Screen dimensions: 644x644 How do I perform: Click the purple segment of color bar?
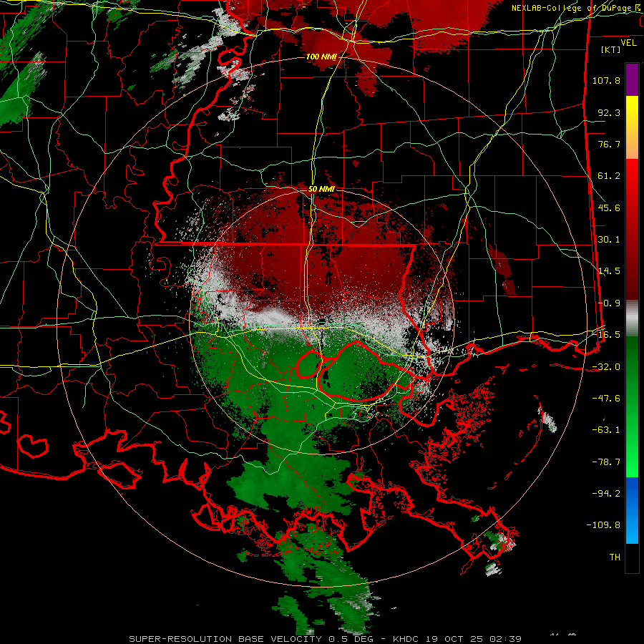[632, 79]
